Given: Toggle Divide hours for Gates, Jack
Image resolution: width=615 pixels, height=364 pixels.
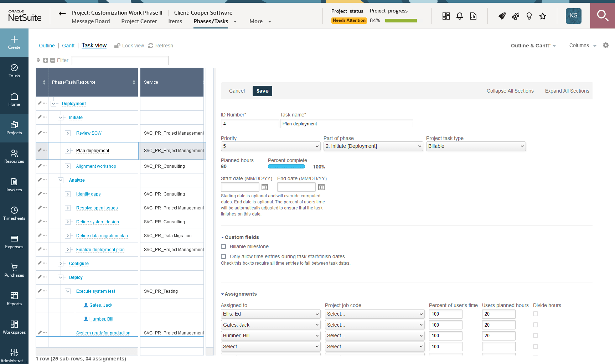Looking at the screenshot, I should (x=536, y=325).
